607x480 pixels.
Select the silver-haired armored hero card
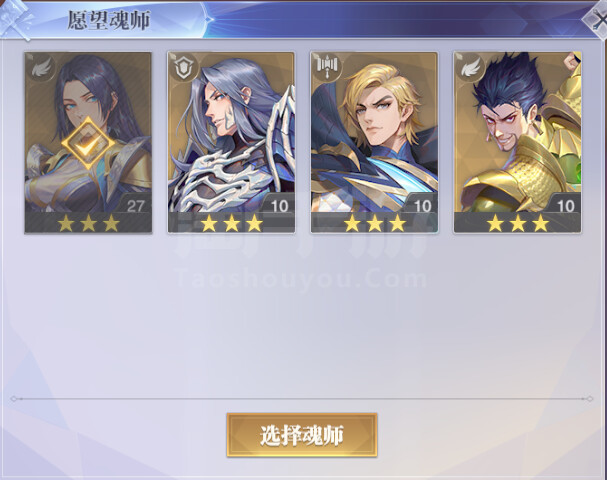[x=231, y=142]
